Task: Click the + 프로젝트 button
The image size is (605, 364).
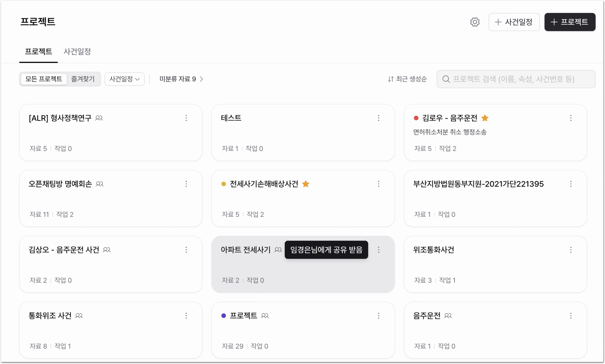Action: (570, 22)
